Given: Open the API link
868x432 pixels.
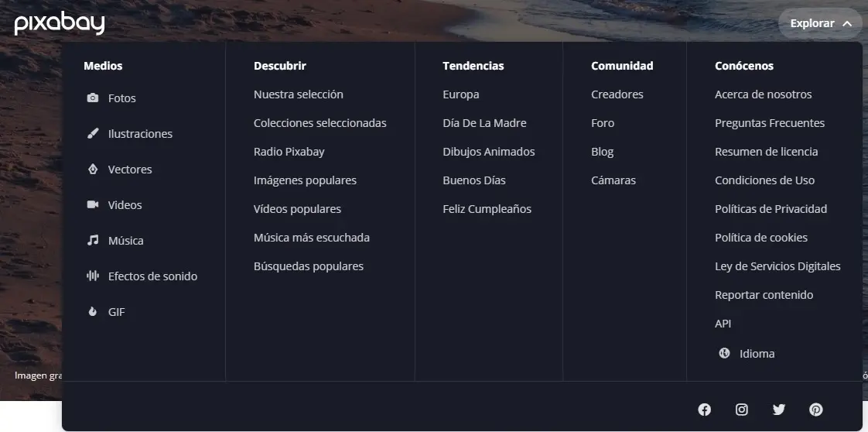Looking at the screenshot, I should point(723,324).
